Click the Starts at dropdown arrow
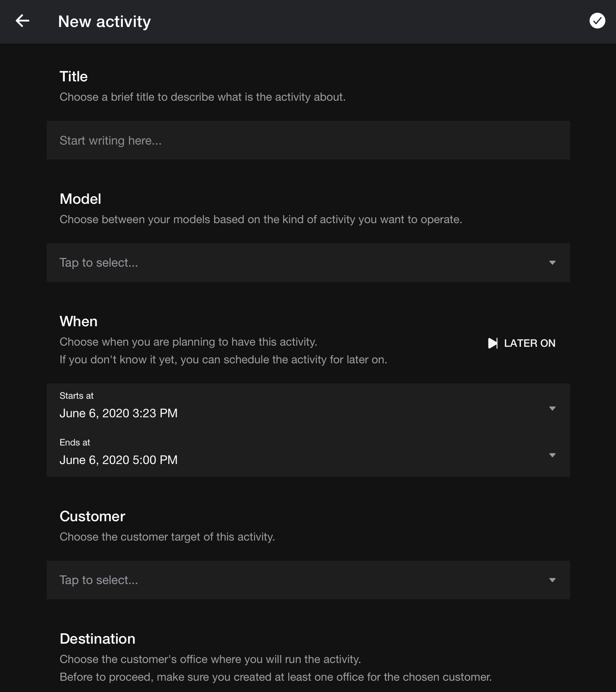This screenshot has width=616, height=692. point(552,408)
